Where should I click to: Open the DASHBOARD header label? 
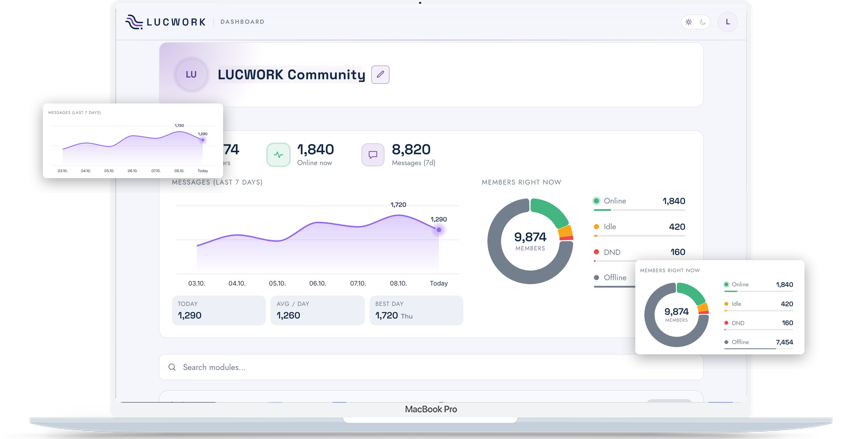coord(242,22)
